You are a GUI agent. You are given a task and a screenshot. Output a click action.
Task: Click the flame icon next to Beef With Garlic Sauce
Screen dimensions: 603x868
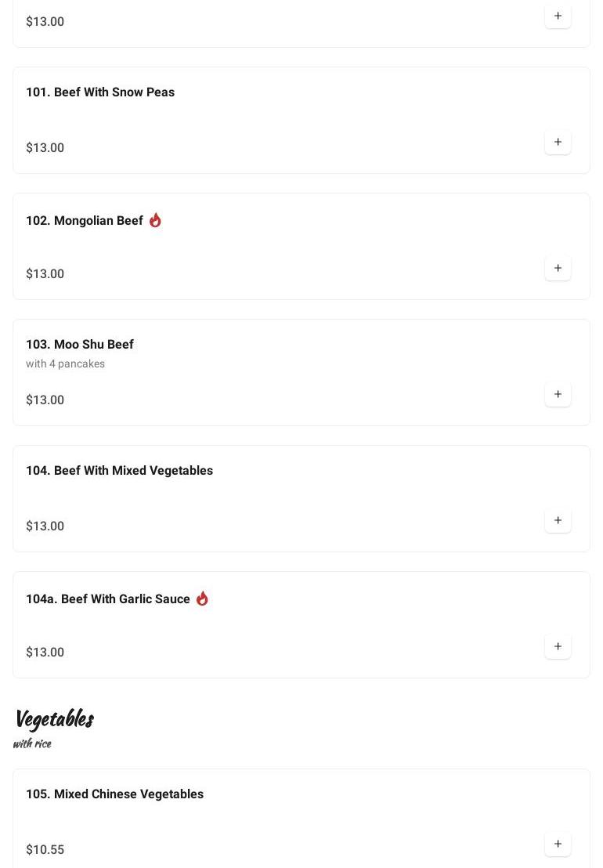pos(202,599)
